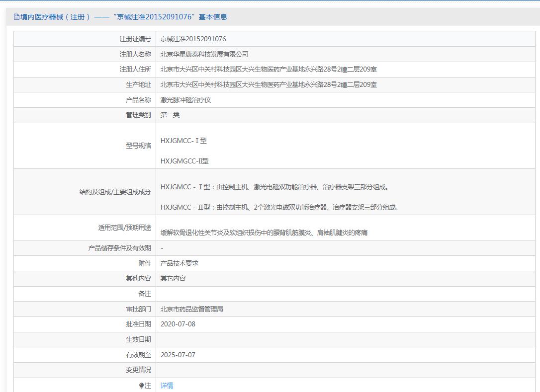Click model spec HXJGMGCC-II型
Viewport: 540px width, 392px height.
click(184, 161)
